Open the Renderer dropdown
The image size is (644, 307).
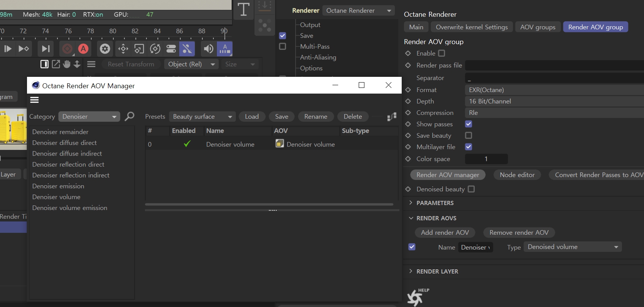[358, 11]
